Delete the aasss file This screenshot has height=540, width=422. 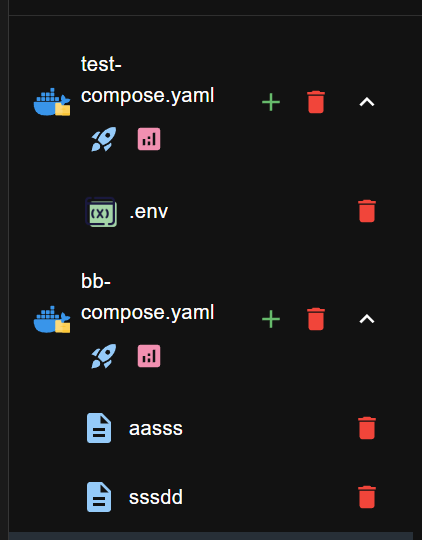(367, 428)
